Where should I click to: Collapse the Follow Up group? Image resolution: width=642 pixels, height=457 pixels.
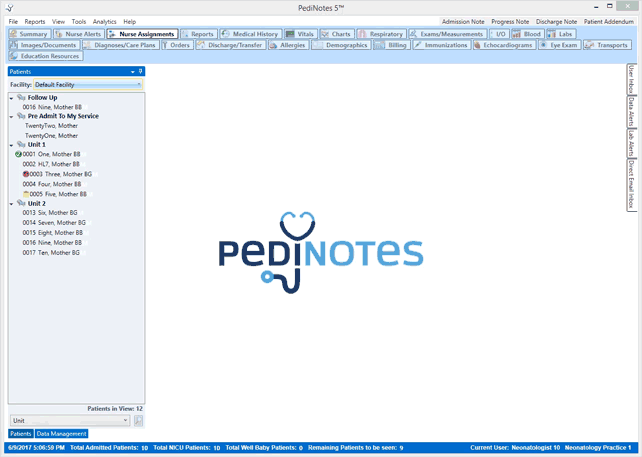[x=11, y=98]
